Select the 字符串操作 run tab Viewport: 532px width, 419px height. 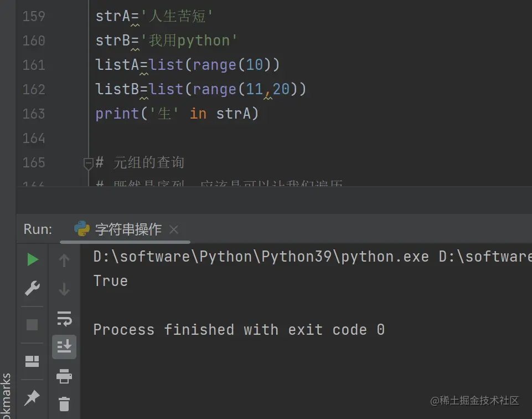pos(128,229)
